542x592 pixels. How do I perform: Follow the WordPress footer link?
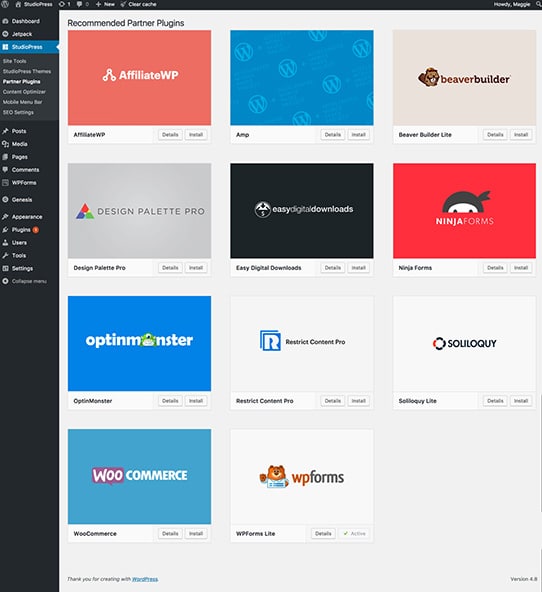(145, 579)
